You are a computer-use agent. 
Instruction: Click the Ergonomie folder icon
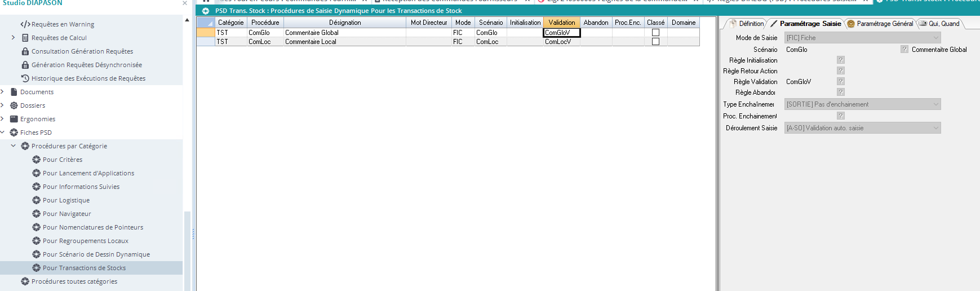(14, 119)
